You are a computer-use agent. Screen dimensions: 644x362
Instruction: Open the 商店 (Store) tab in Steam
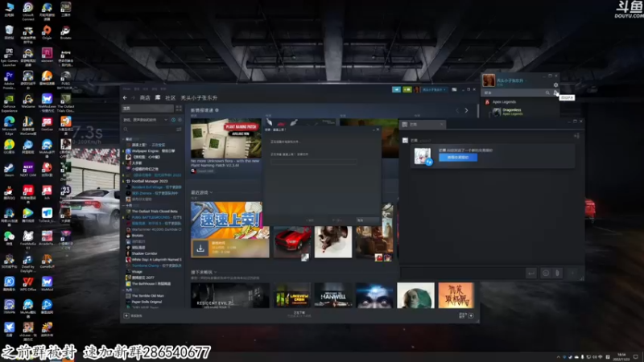(x=145, y=97)
